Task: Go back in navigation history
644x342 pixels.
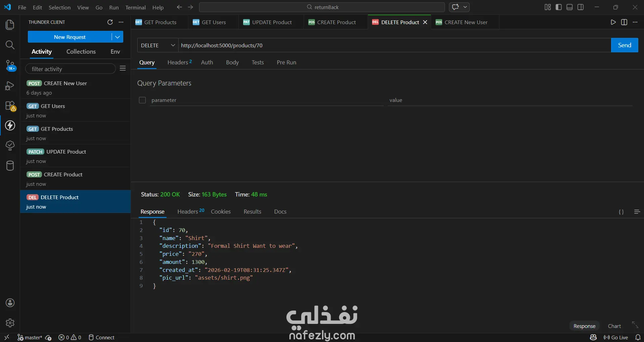Action: click(x=179, y=7)
